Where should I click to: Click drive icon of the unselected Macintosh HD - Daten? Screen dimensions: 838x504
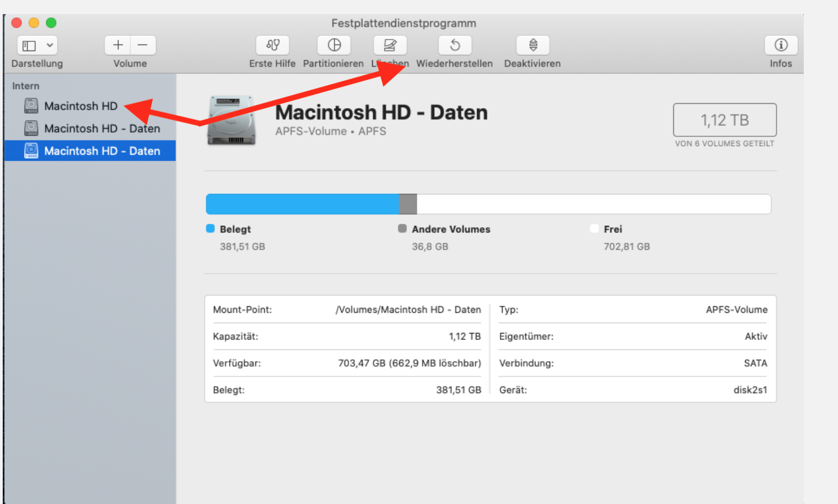click(x=32, y=128)
